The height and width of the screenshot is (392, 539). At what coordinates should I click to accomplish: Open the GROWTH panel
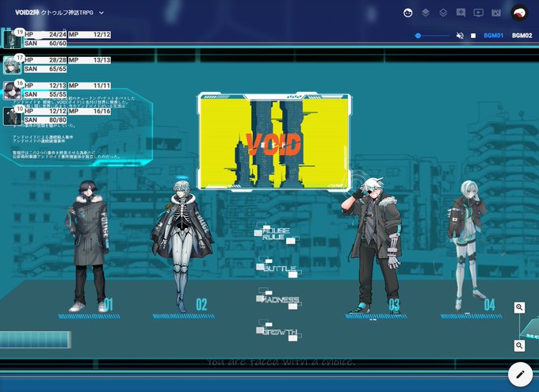(x=279, y=332)
